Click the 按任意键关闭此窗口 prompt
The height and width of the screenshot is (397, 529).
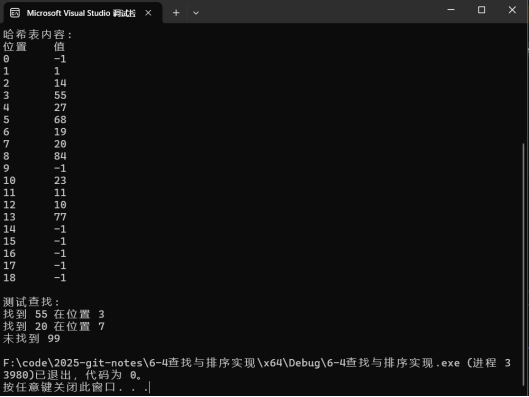pyautogui.click(x=76, y=387)
